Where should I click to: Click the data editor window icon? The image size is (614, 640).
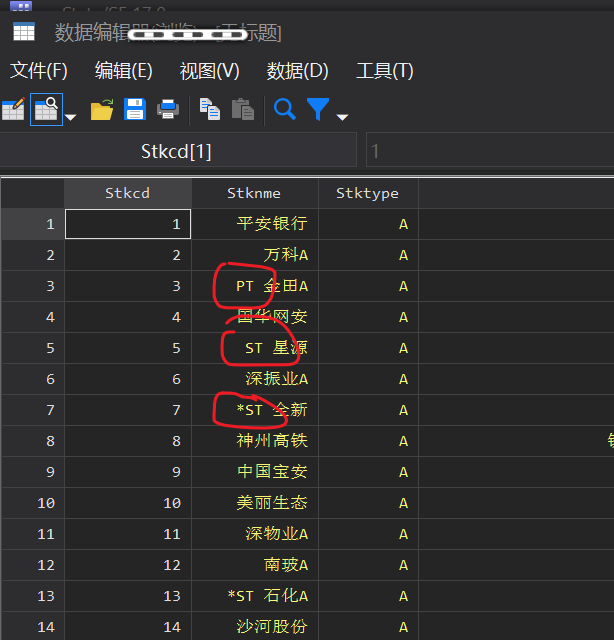[x=24, y=32]
